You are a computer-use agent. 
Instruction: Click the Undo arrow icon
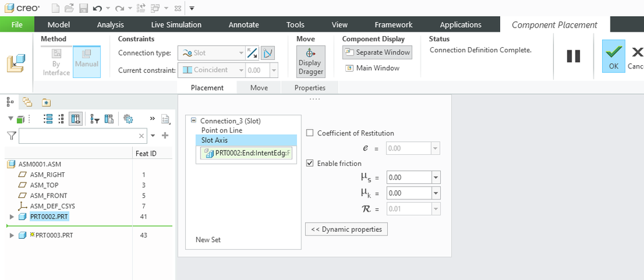point(97,8)
